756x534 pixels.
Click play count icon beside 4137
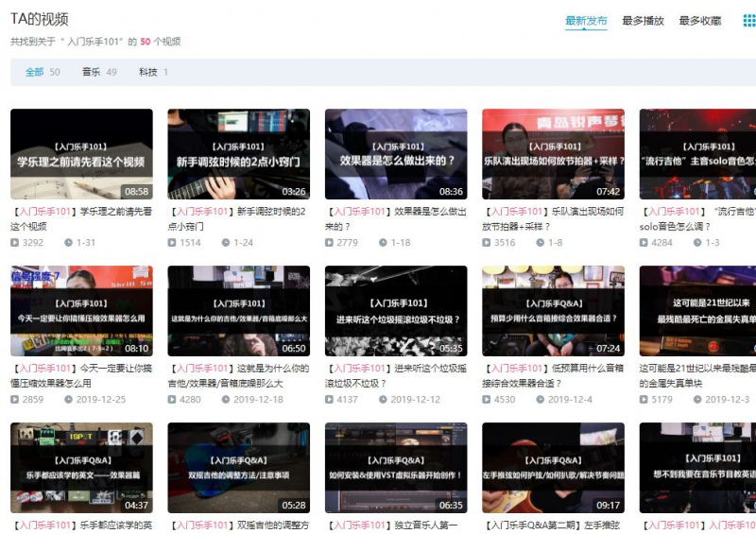(329, 400)
